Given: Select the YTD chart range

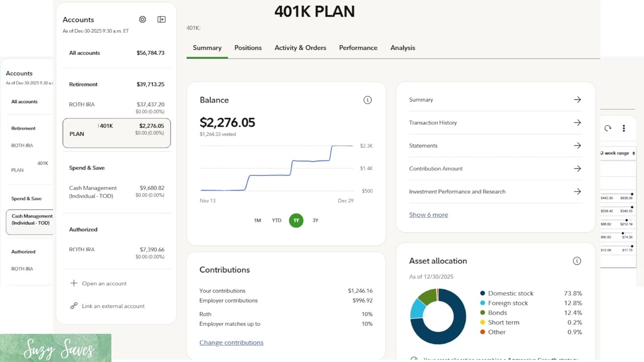Looking at the screenshot, I should 277,220.
